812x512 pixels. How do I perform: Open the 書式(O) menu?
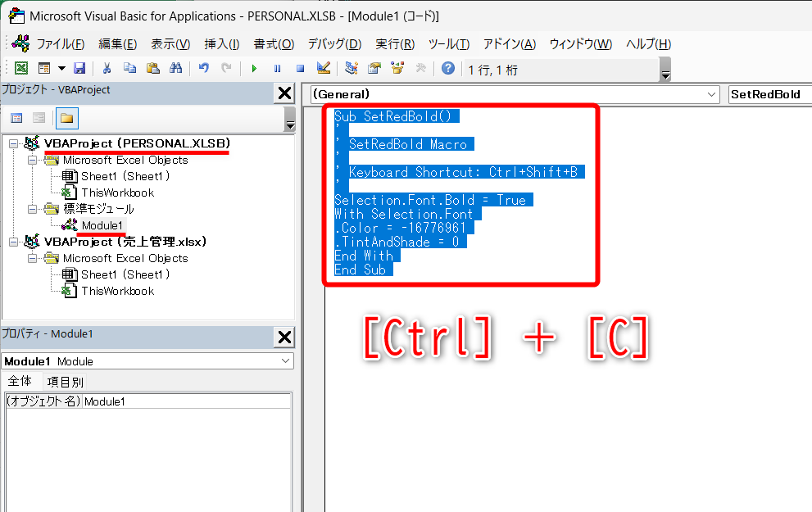274,44
